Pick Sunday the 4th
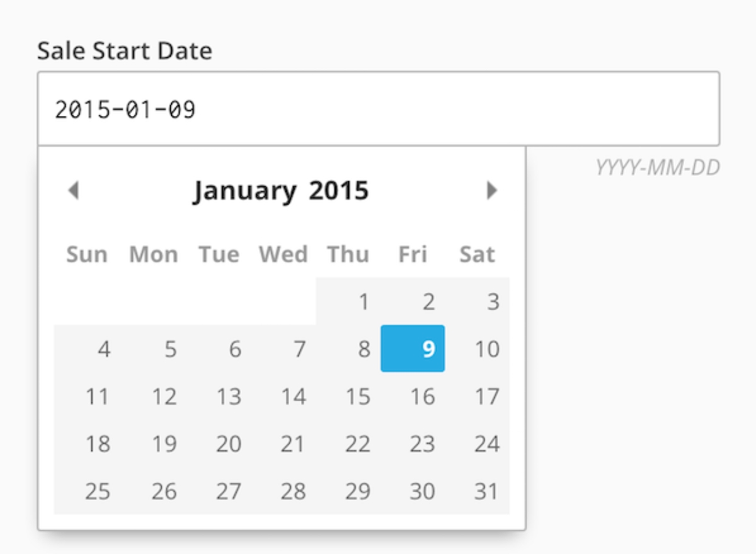 (87, 349)
